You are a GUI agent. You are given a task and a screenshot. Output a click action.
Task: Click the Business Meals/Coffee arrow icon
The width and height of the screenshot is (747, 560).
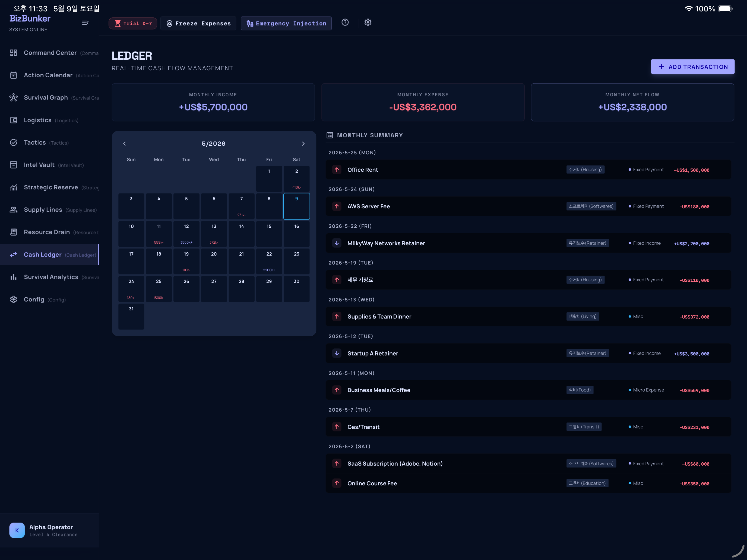[x=337, y=390]
